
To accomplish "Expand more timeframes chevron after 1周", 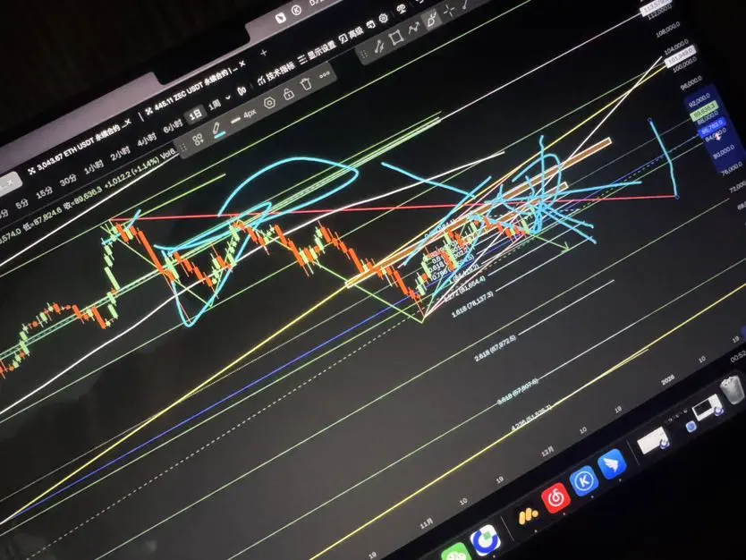I will tap(228, 98).
